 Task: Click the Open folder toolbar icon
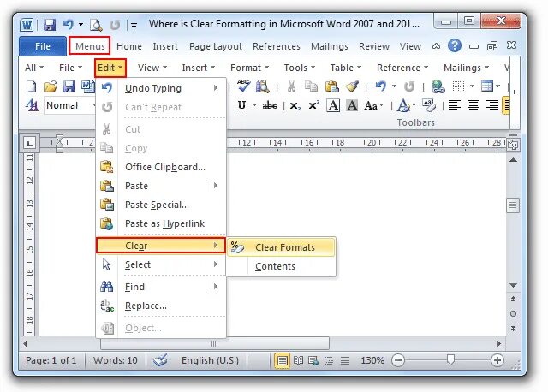pos(51,86)
